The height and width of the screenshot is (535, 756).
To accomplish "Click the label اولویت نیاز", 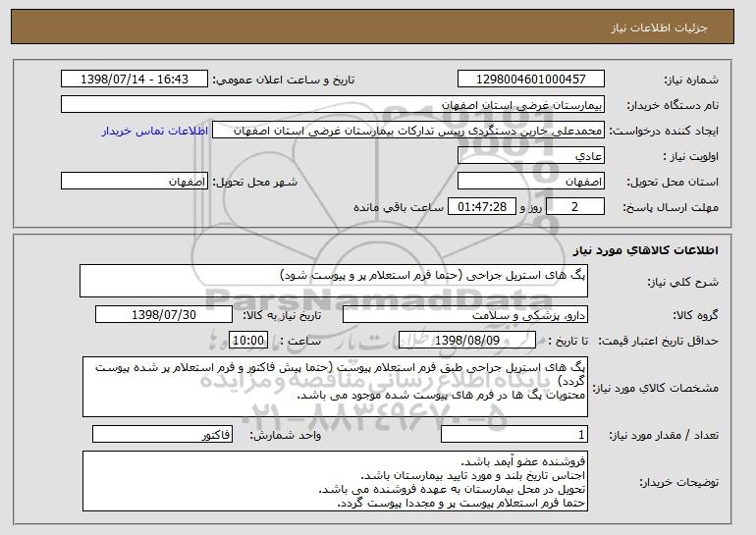I will click(x=691, y=156).
